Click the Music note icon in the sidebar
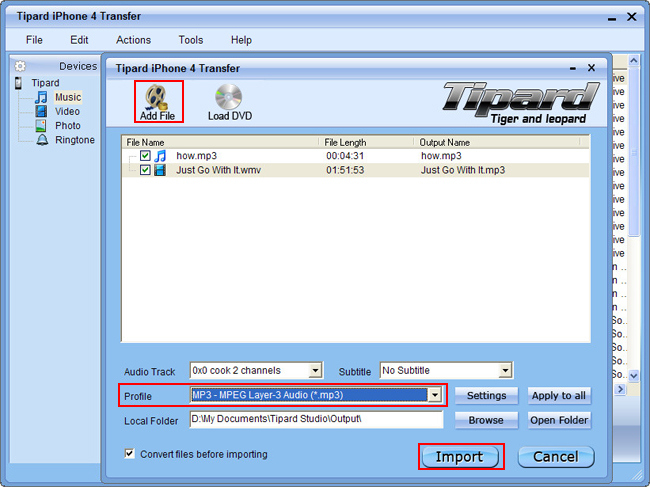The image size is (650, 487). (x=41, y=97)
